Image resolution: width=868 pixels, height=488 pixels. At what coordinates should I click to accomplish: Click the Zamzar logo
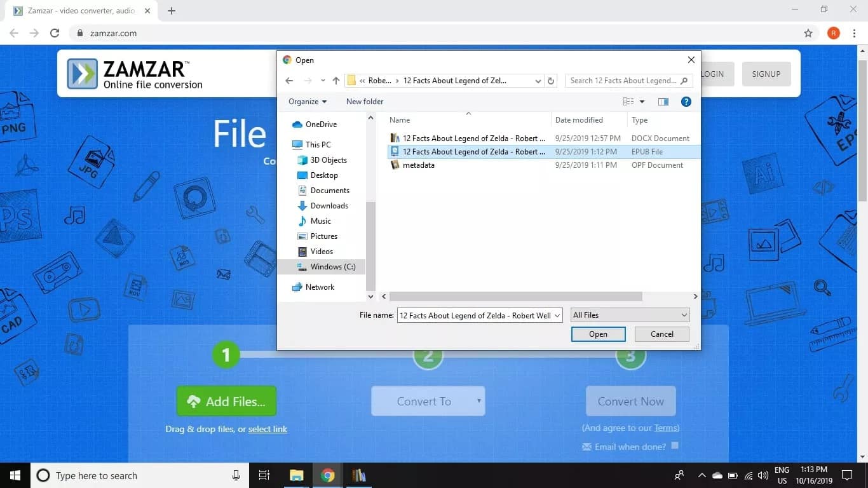click(135, 74)
